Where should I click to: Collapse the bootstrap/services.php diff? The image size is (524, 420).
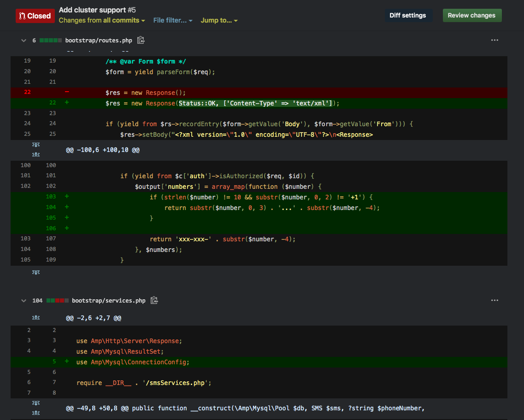[24, 300]
